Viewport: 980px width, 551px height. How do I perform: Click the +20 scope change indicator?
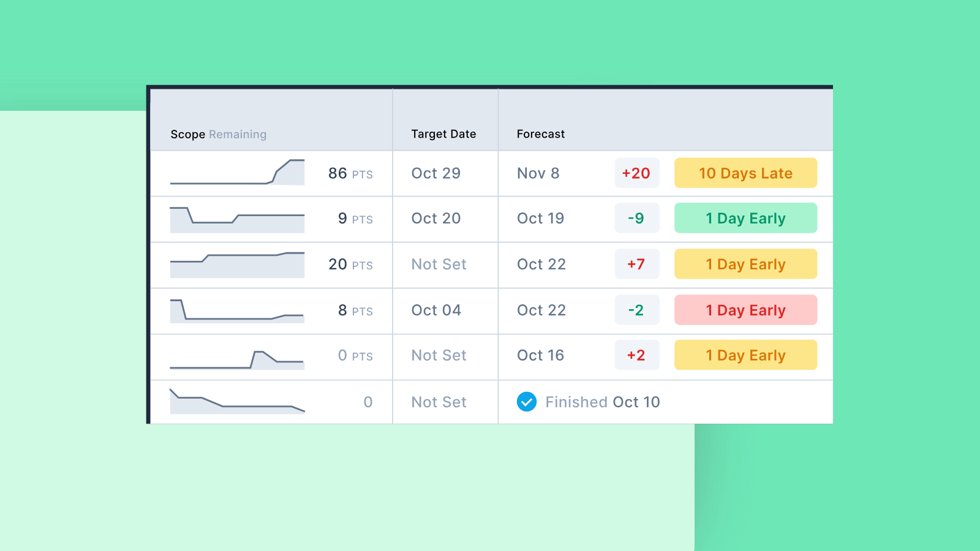pyautogui.click(x=636, y=173)
